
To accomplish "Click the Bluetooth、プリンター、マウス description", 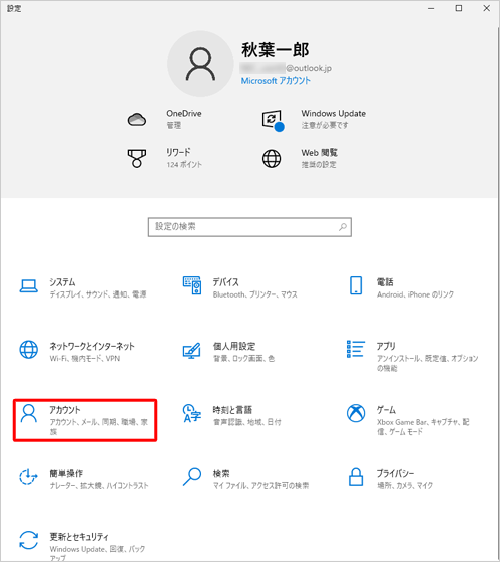I will (x=255, y=295).
